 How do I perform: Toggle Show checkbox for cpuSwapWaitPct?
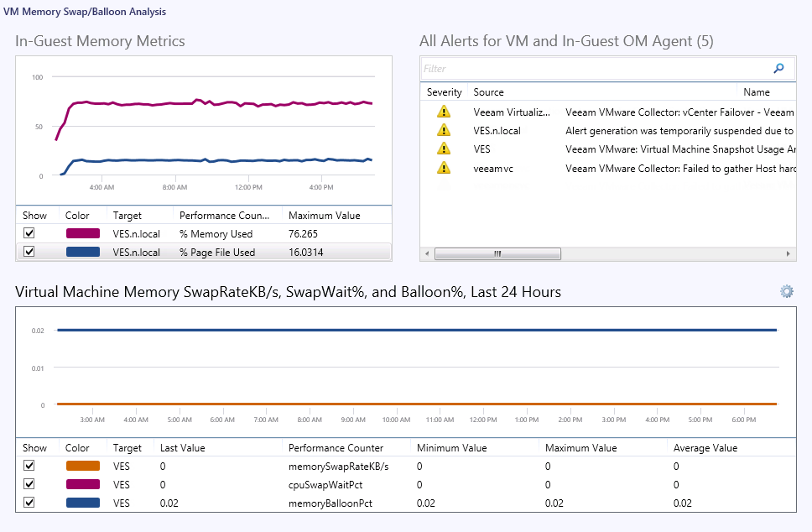point(29,484)
